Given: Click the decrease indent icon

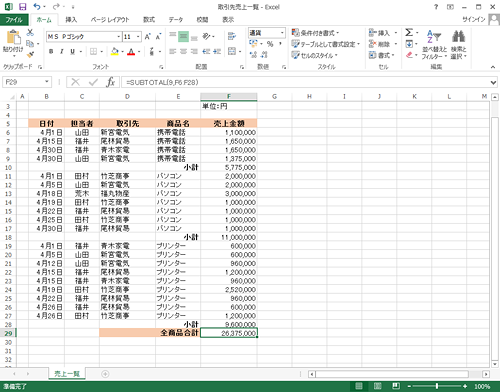Looking at the screenshot, I should click(x=206, y=51).
